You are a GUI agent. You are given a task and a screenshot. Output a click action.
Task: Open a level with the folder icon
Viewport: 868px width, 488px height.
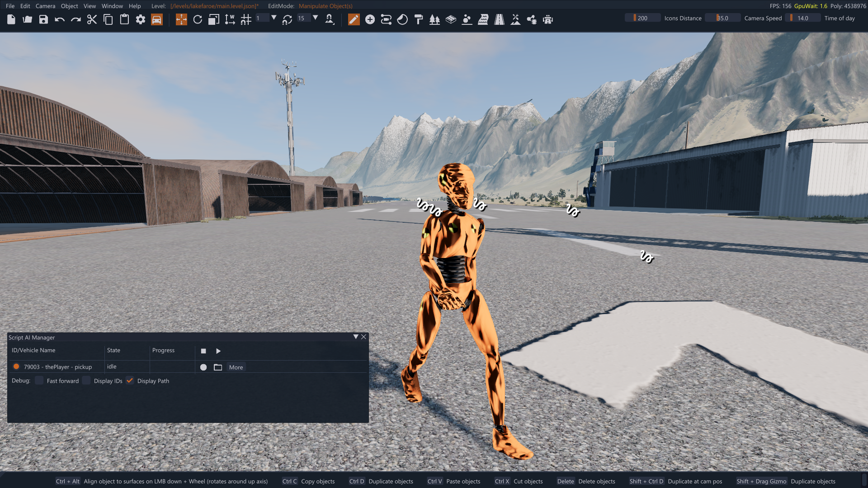coord(28,19)
